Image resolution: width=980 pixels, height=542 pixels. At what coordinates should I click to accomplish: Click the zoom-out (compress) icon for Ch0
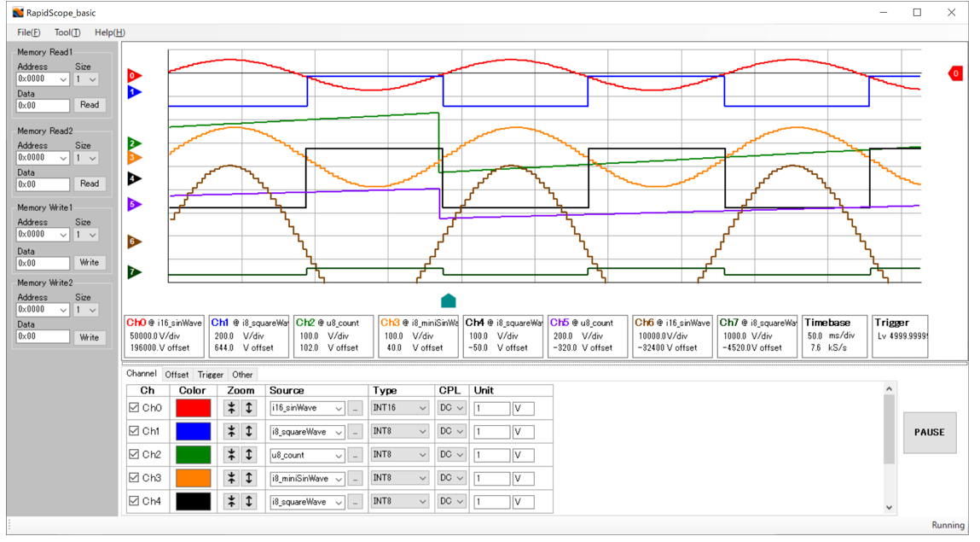pyautogui.click(x=231, y=408)
